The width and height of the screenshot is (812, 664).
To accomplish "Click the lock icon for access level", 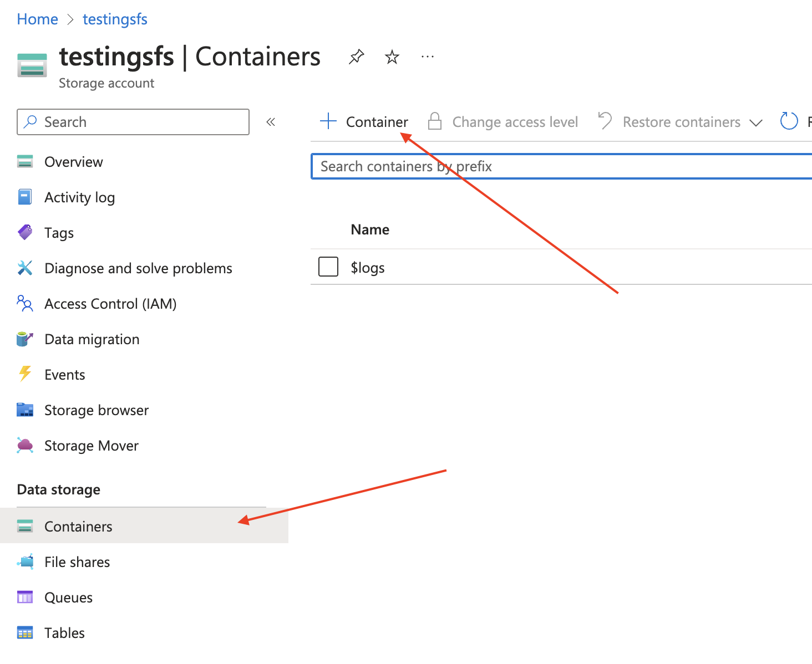I will [x=435, y=121].
